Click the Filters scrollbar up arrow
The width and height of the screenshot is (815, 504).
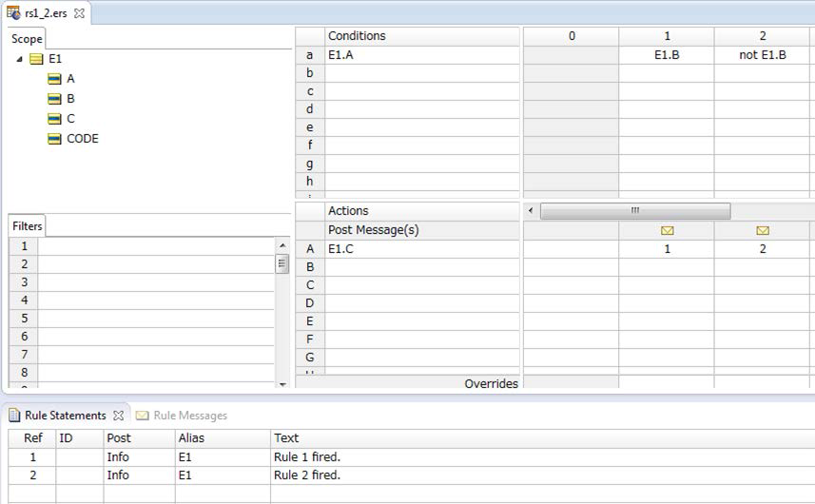[282, 245]
